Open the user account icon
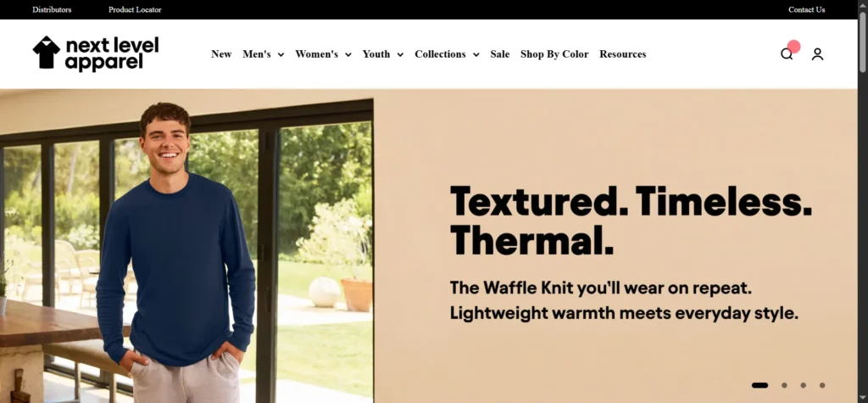 click(x=817, y=53)
